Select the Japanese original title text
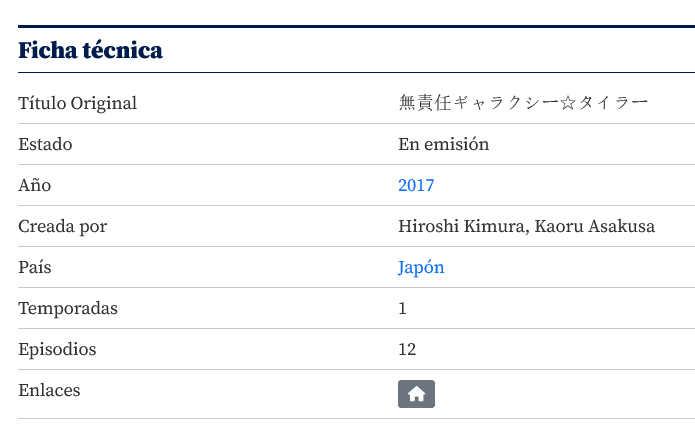The image size is (695, 440). pyautogui.click(x=523, y=103)
